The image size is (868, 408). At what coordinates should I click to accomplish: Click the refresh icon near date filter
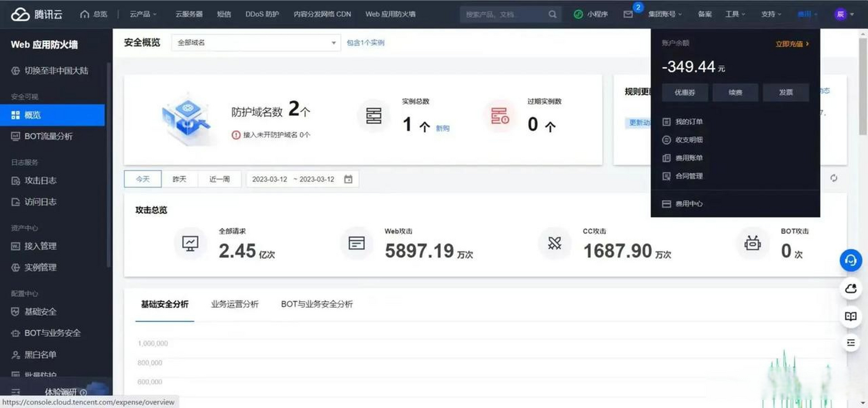click(x=834, y=178)
